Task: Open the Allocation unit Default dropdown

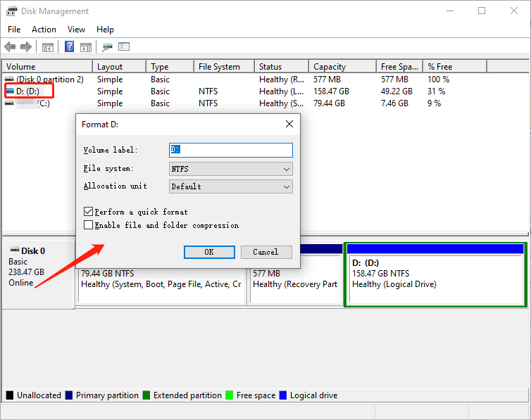Action: 231,186
